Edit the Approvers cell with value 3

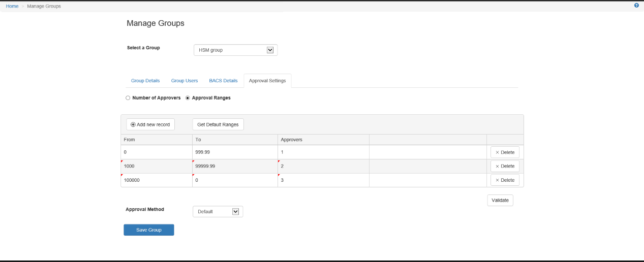(323, 180)
